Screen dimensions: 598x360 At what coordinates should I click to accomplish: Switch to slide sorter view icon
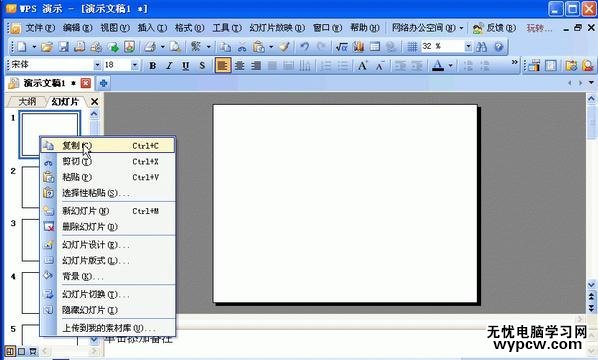[x=21, y=351]
